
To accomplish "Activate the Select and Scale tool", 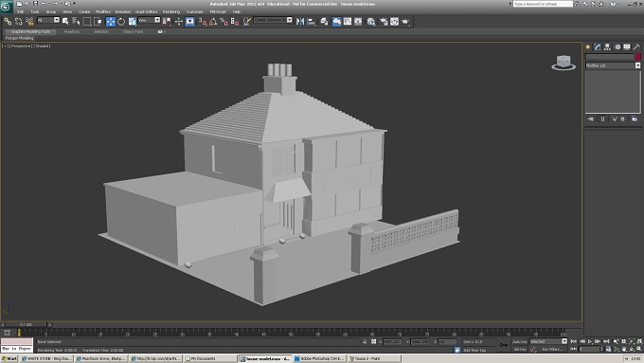I will (x=133, y=22).
